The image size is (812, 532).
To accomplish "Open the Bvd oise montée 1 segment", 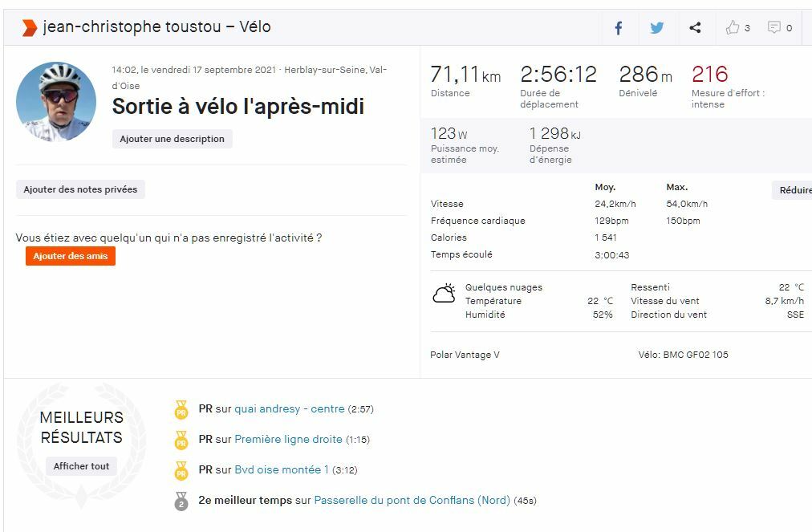I will pyautogui.click(x=282, y=470).
